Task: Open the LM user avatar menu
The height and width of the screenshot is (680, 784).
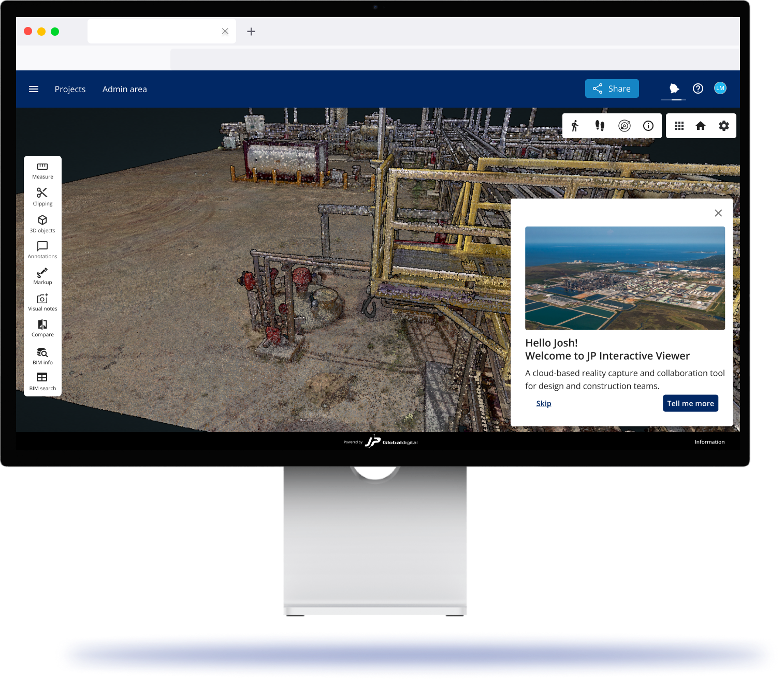Action: click(x=720, y=88)
